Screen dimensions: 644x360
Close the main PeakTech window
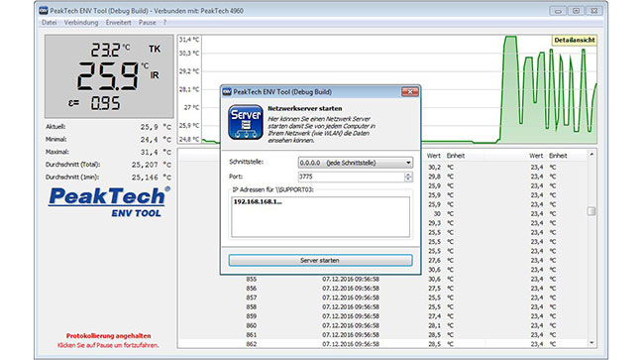(593, 11)
